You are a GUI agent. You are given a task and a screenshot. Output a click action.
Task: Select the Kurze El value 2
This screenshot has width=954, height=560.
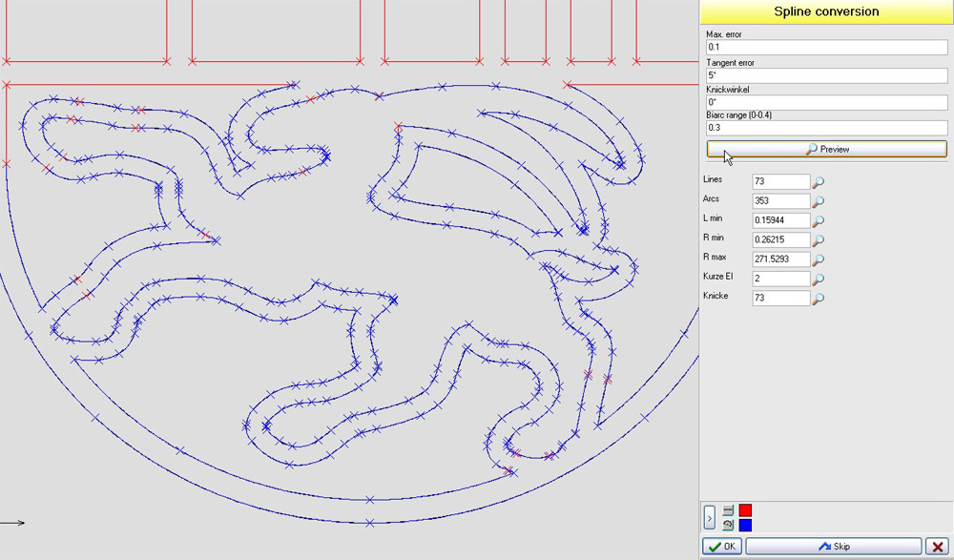(x=781, y=279)
